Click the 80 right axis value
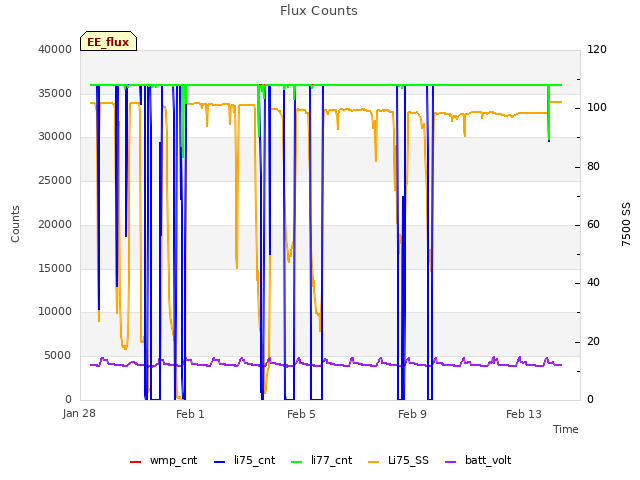 coord(593,167)
